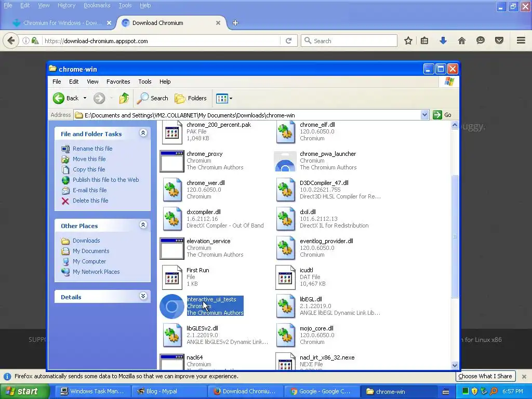The image size is (532, 399).
Task: Select the nacl_irt_x86_32.nexe file name
Action: pos(327,357)
